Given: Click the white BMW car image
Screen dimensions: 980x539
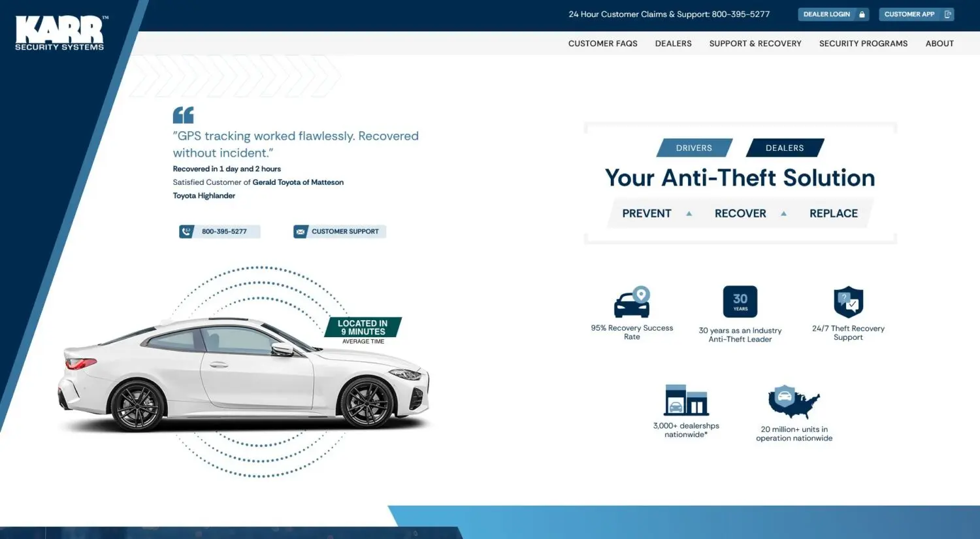Looking at the screenshot, I should (244, 374).
